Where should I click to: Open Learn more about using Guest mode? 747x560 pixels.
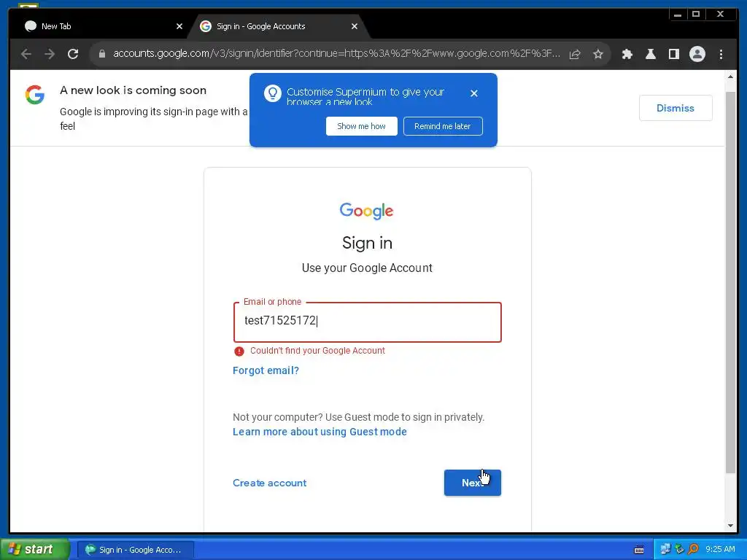click(x=320, y=432)
